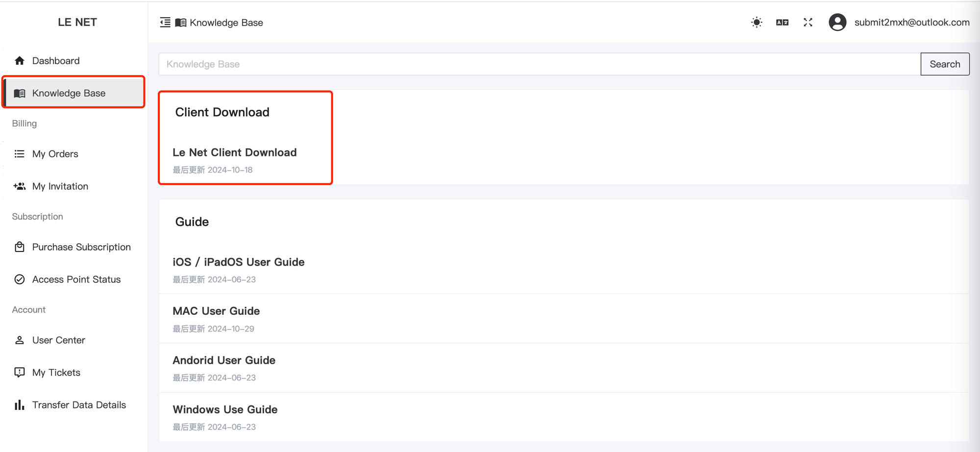
Task: Open the user account avatar menu
Action: (837, 23)
